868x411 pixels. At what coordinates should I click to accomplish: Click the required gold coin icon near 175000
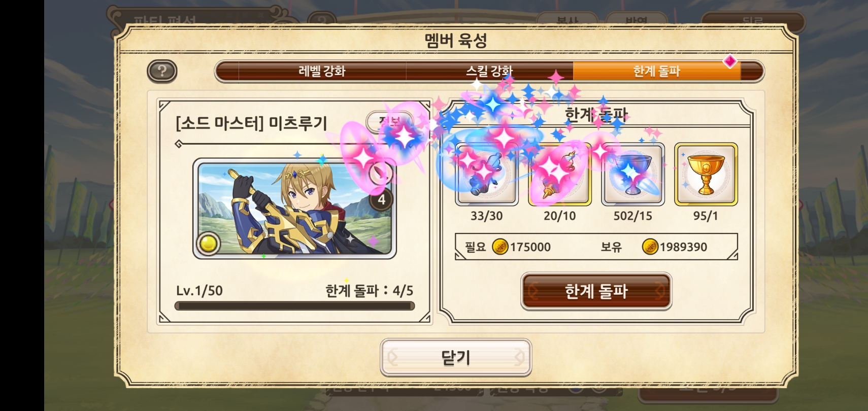500,247
